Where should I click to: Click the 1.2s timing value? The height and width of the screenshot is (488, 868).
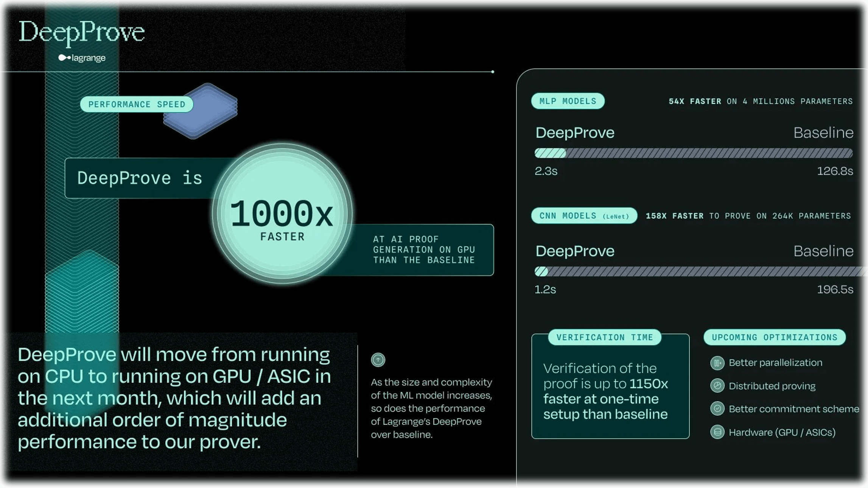[545, 290]
